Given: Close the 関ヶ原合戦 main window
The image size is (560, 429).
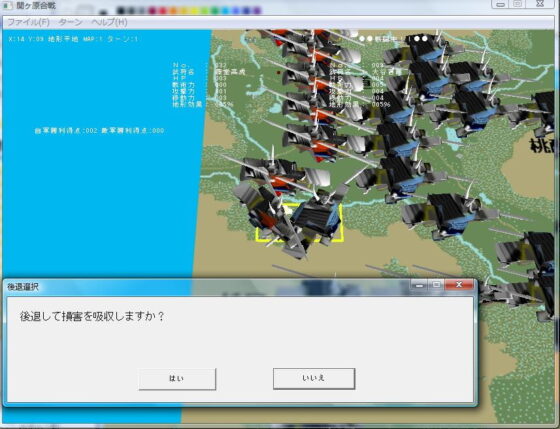Looking at the screenshot, I should 540,4.
